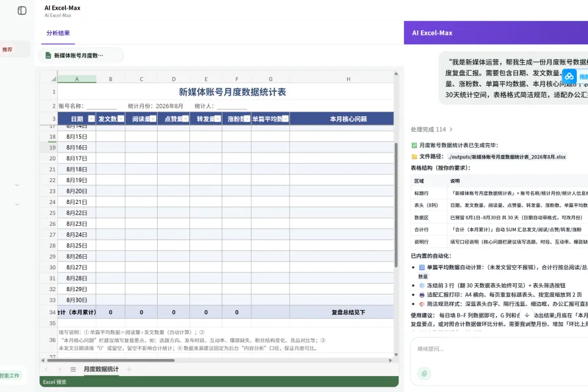Click the 推荐 sidebar item
Image resolution: width=588 pixels, height=392 pixels.
coord(7,49)
